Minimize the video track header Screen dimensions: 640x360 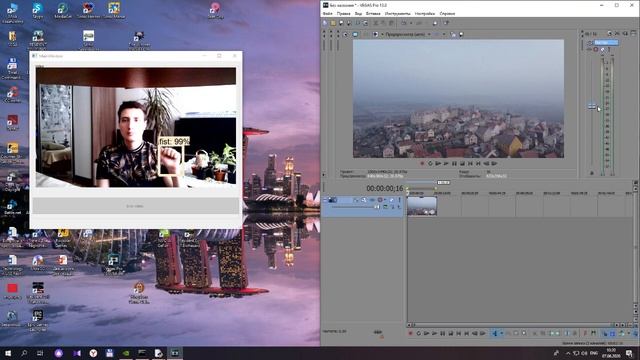coord(325,200)
